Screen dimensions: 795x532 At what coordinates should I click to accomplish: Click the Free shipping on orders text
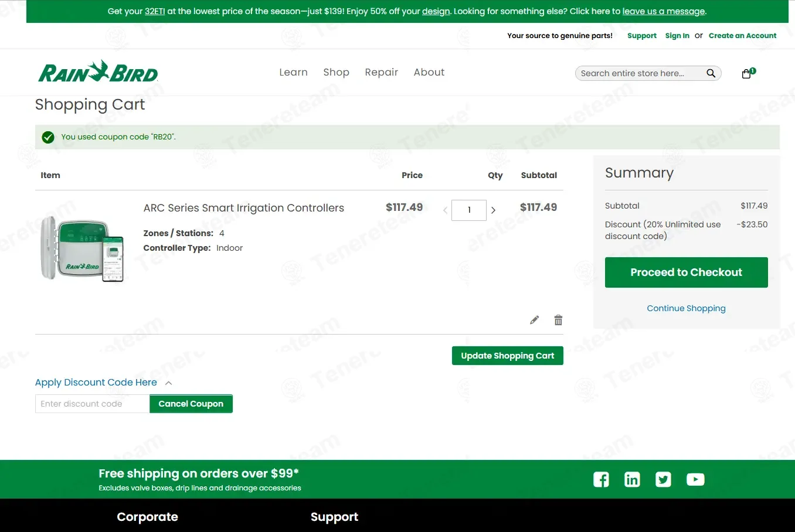199,473
